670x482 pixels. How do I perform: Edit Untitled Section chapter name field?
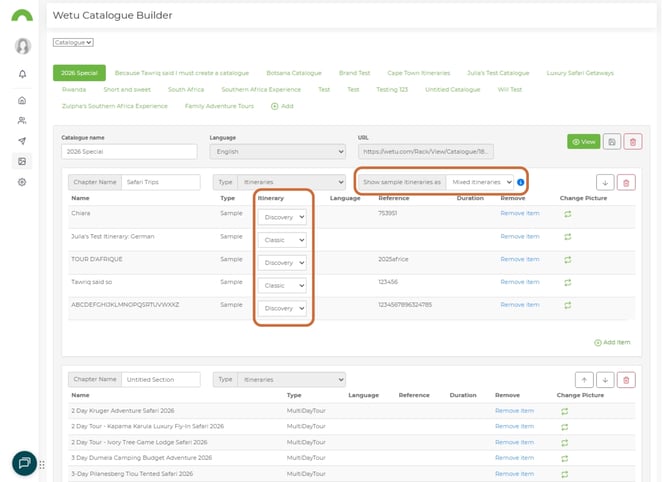[x=161, y=379]
